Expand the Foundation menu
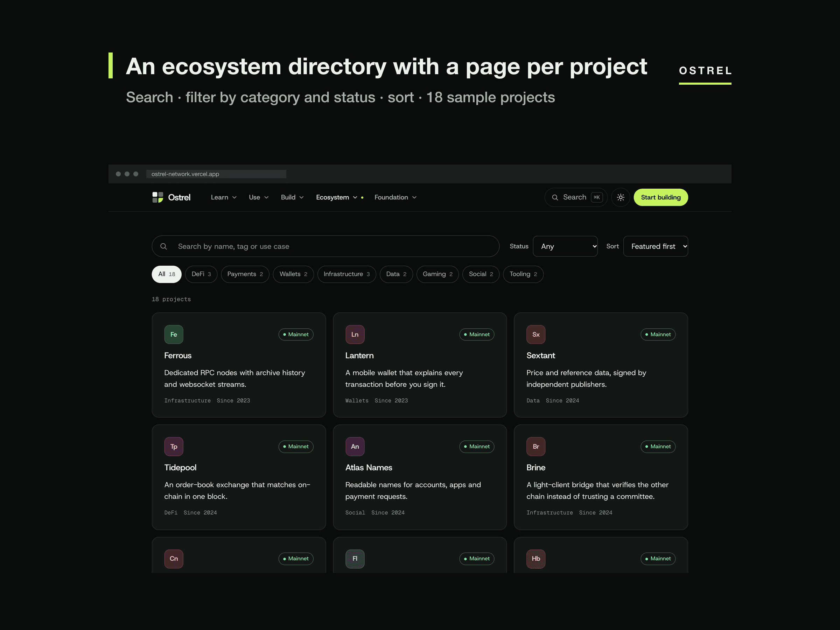The image size is (840, 630). pyautogui.click(x=395, y=197)
